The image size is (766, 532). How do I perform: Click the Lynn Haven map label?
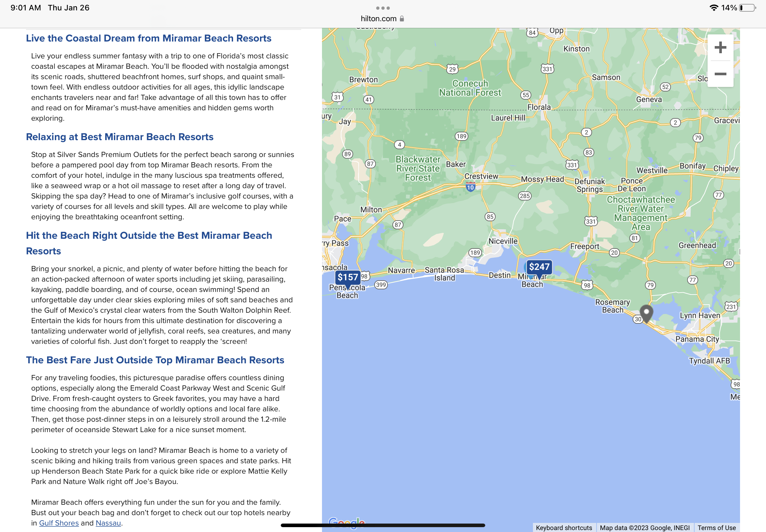[700, 315]
